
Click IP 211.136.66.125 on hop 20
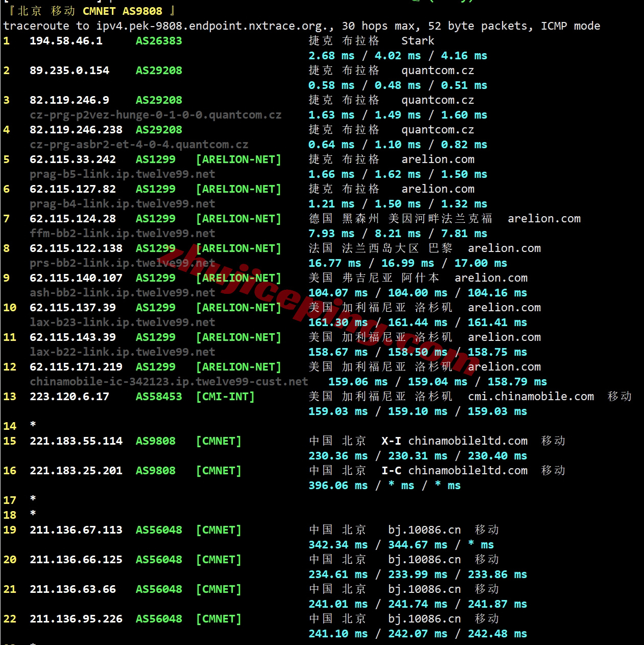[76, 560]
